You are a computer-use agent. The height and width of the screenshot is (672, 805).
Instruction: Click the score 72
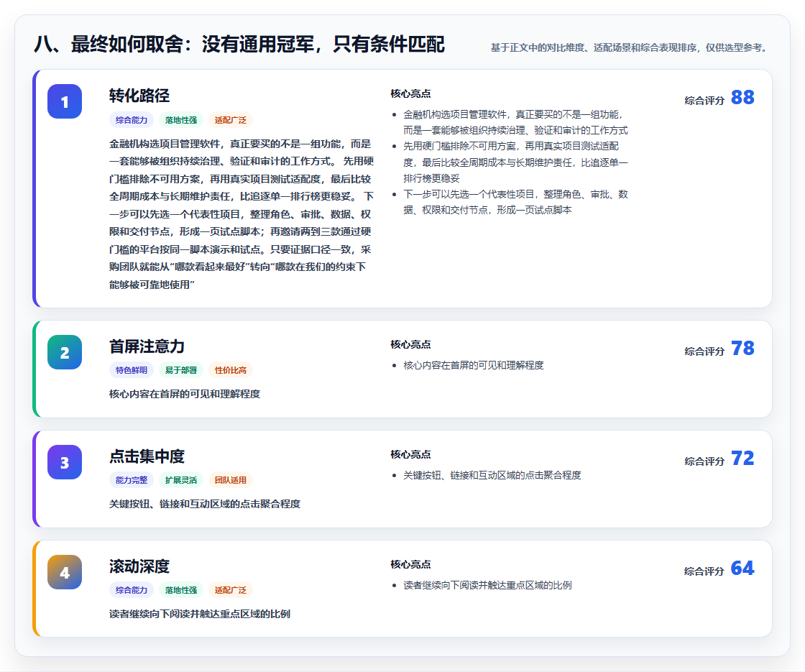pos(742,459)
